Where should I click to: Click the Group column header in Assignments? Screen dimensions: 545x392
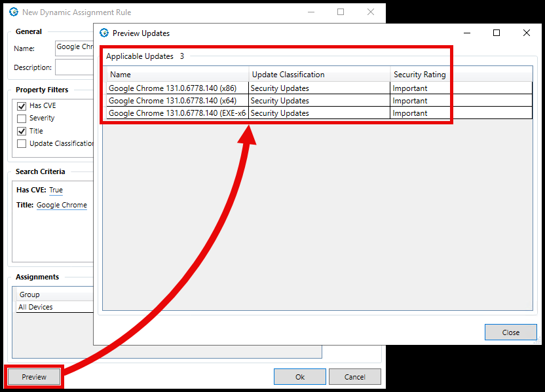[x=55, y=294]
